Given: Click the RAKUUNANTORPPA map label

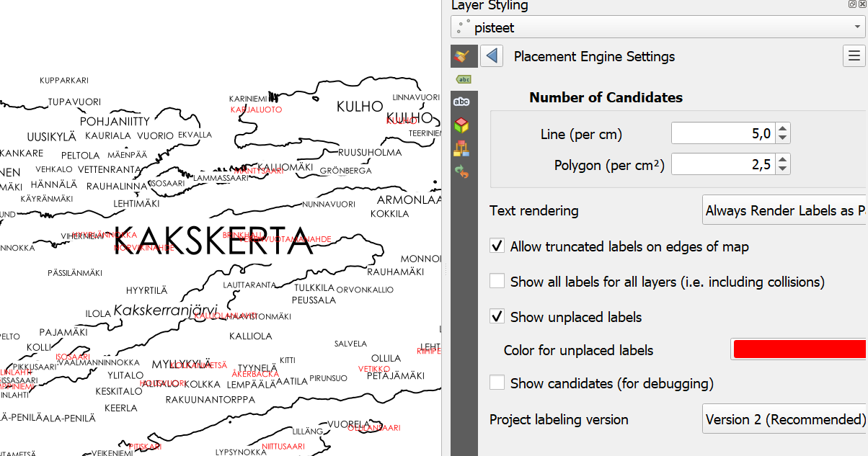Looking at the screenshot, I should pos(211,399).
